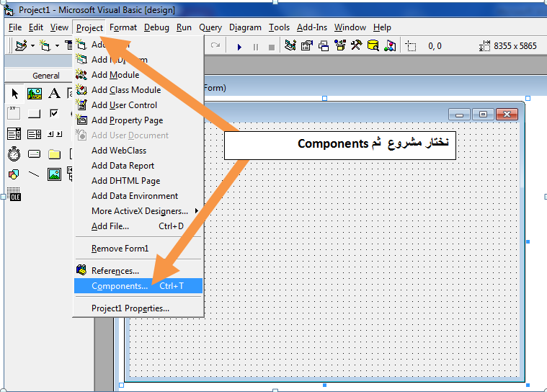Select the Timer control tool
The image size is (547, 392).
pos(14,153)
